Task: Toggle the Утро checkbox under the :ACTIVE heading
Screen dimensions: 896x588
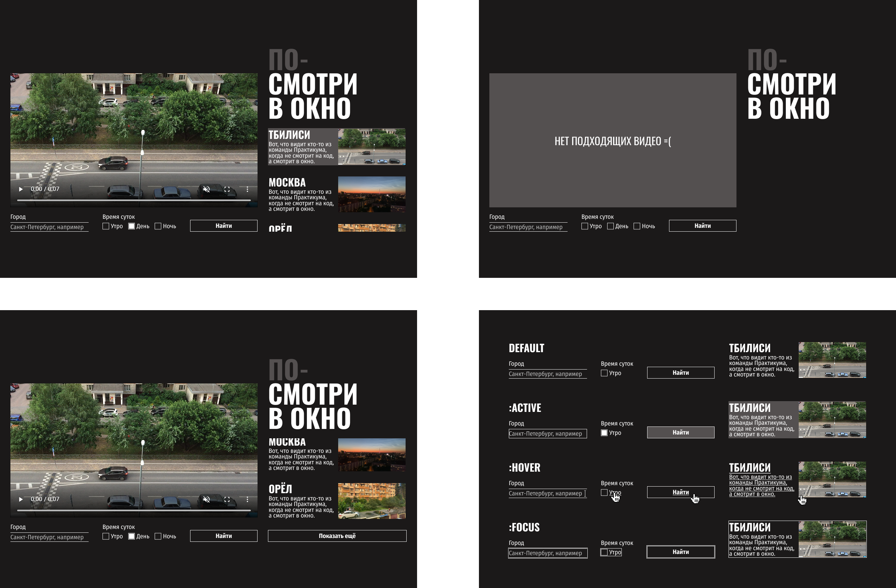Action: pyautogui.click(x=604, y=433)
